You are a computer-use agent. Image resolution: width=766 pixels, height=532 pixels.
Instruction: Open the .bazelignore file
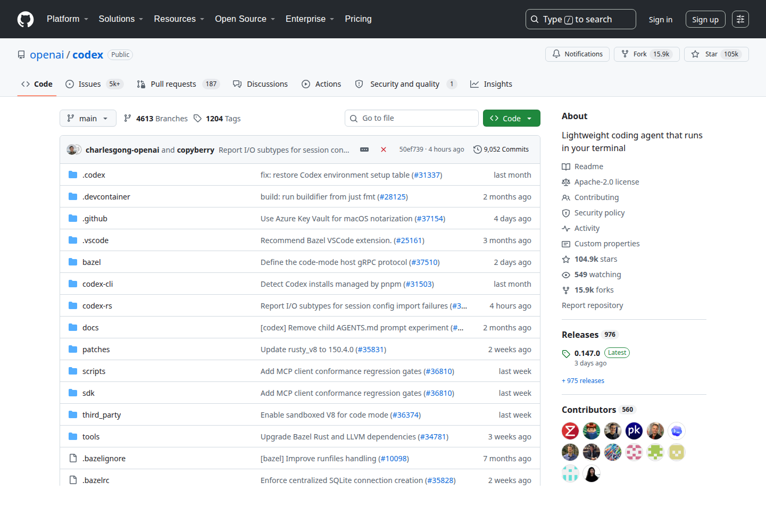coord(104,459)
